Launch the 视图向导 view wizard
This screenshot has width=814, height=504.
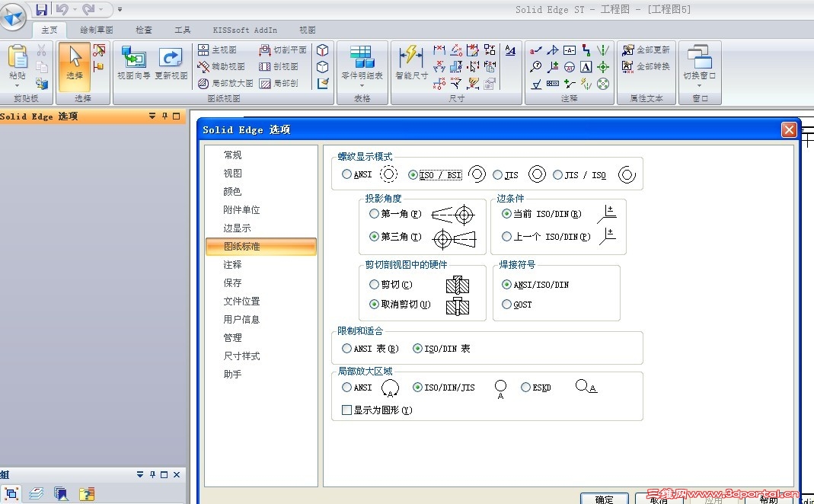133,63
